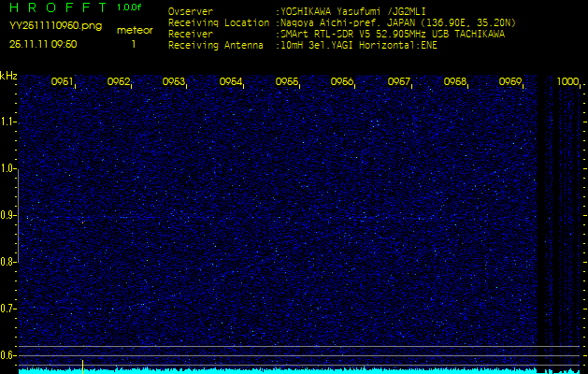Viewport: 588px width, 374px height.
Task: Select the 0.7 frequency axis label
Action: pos(8,308)
